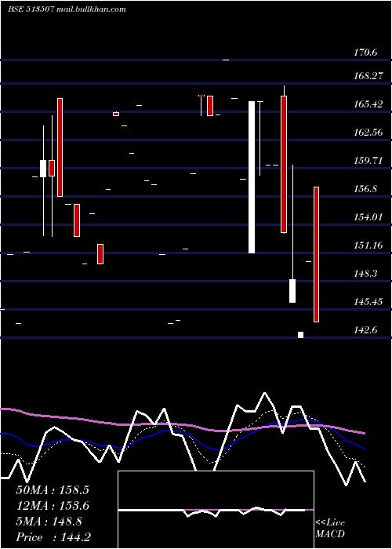Screen dimensions: 392x549
Task: Click the Price : 144.2 reading
Action: (x=53, y=537)
